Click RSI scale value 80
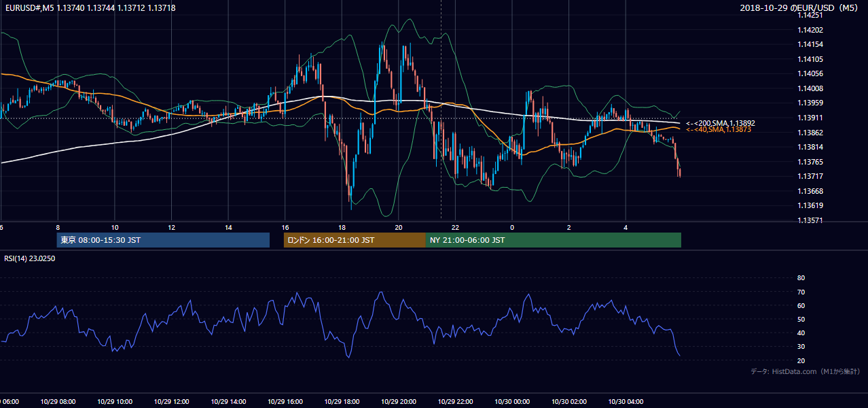Screen dimensions: 868x408 801,278
